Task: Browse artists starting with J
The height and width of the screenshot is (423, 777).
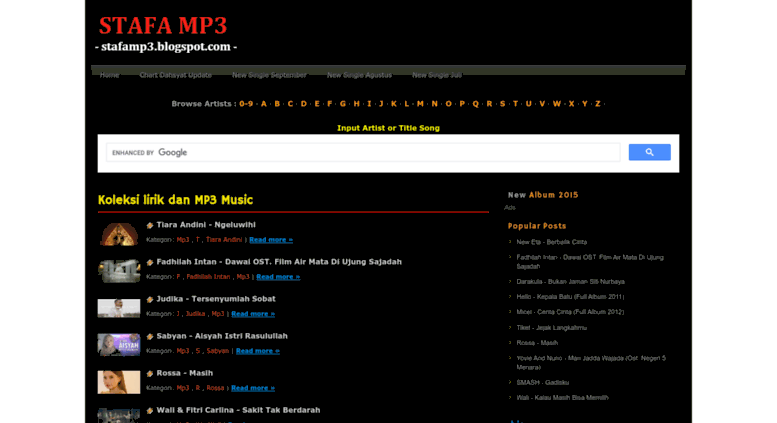Action: tap(381, 104)
